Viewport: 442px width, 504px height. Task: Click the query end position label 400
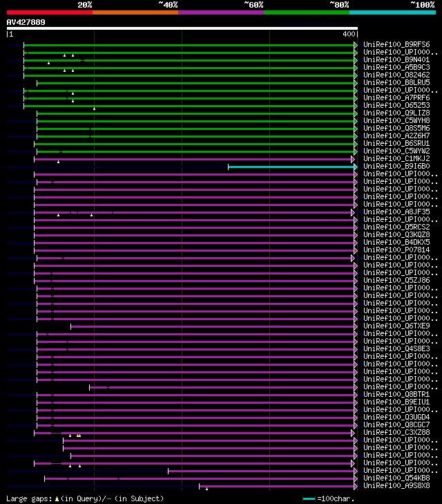(x=349, y=34)
